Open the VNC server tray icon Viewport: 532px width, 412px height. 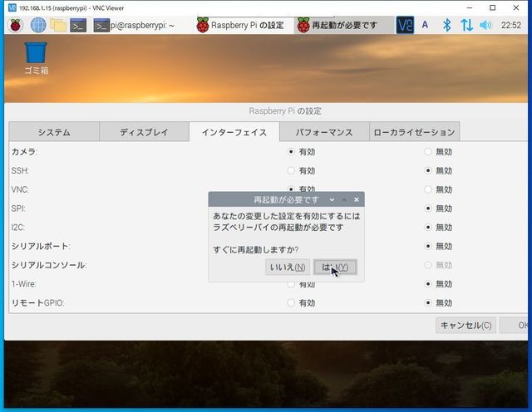(405, 25)
